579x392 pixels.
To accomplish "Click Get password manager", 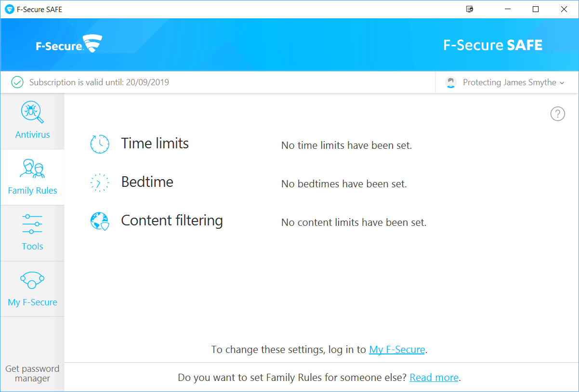I will (32, 373).
